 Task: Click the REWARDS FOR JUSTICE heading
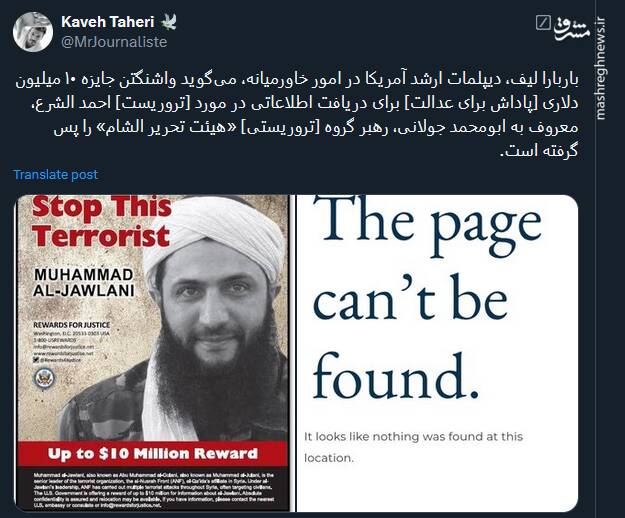point(72,325)
